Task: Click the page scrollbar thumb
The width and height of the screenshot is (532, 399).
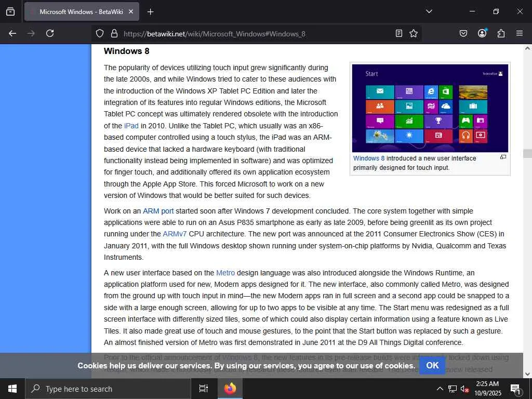Action: (x=527, y=153)
